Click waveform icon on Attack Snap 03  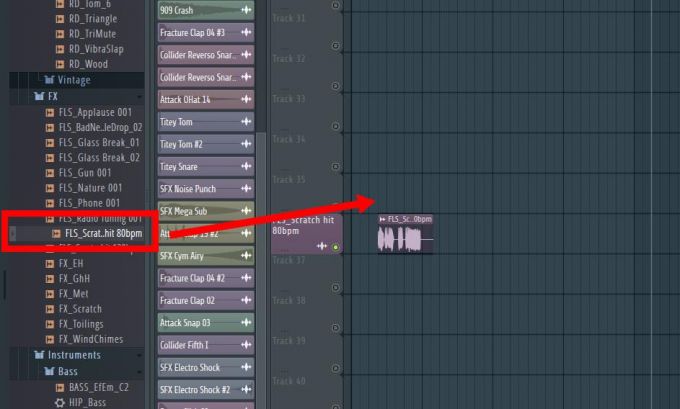point(246,322)
